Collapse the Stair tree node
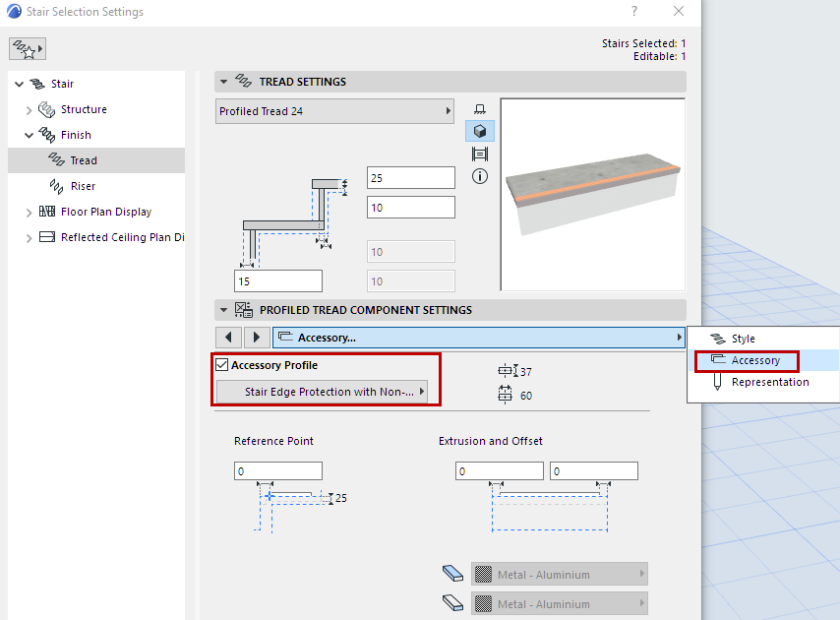This screenshot has width=840, height=620. click(x=20, y=84)
